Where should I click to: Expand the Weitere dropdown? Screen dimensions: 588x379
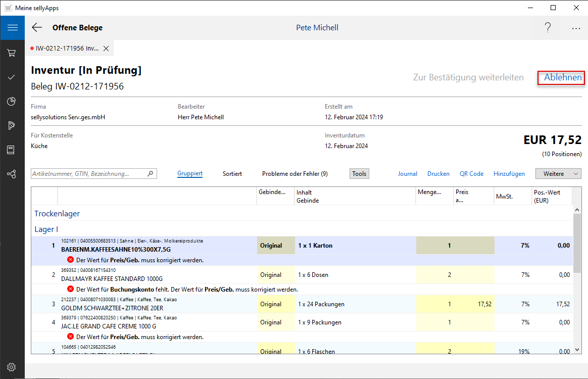point(558,174)
